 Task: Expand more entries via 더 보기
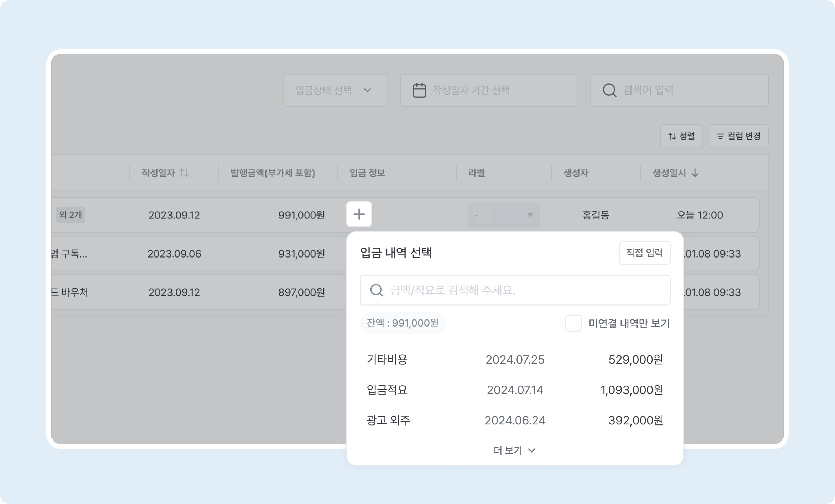[x=514, y=450]
